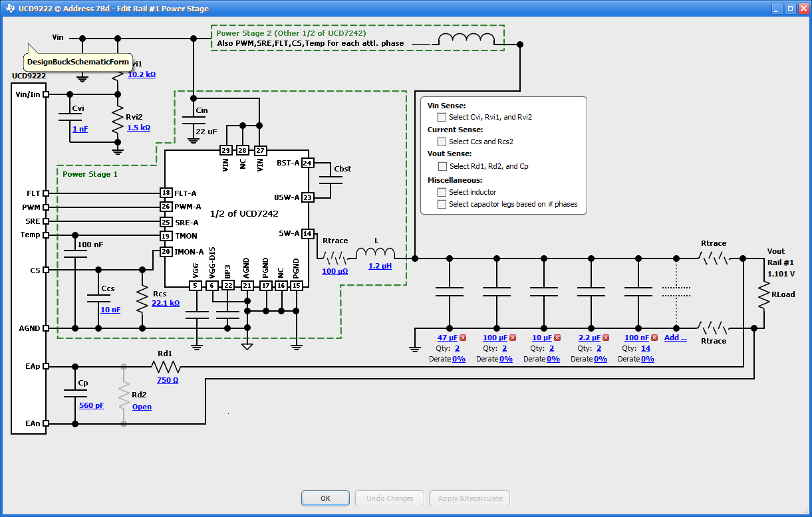Viewport: 812px width, 517px height.
Task: Click BST-A pin 24 box
Action: coord(307,163)
